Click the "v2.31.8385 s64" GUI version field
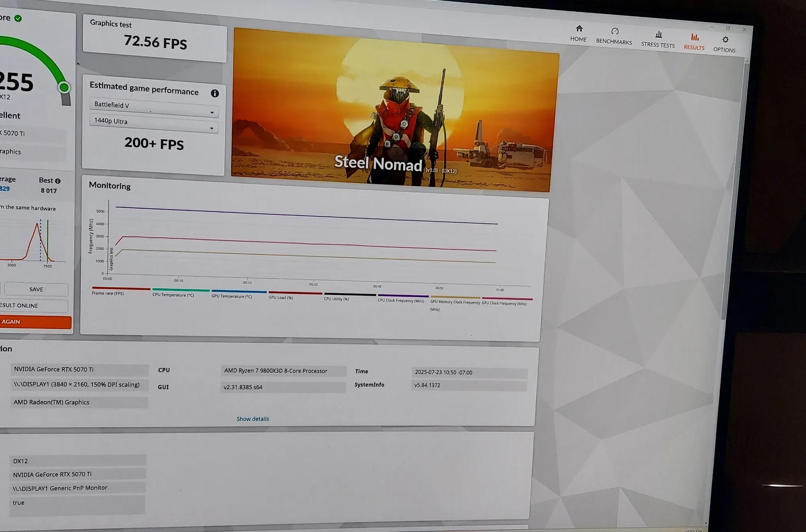 tap(283, 387)
